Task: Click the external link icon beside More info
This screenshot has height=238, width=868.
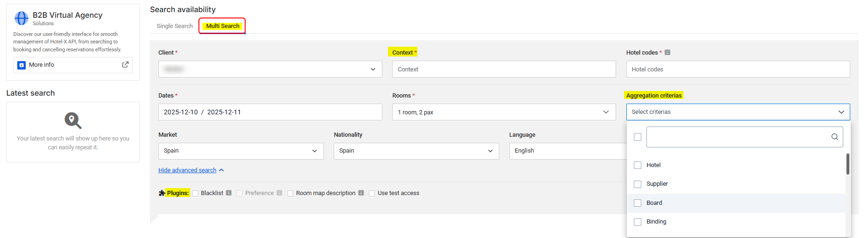Action: click(x=125, y=65)
